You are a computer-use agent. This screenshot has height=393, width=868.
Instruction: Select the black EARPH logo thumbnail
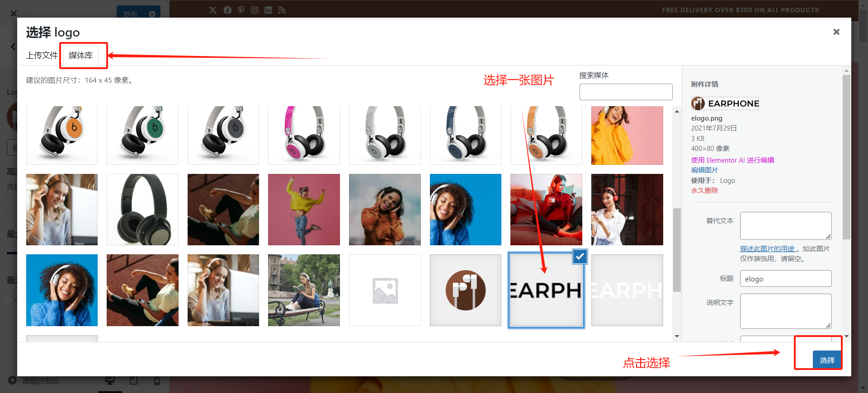[x=546, y=290]
